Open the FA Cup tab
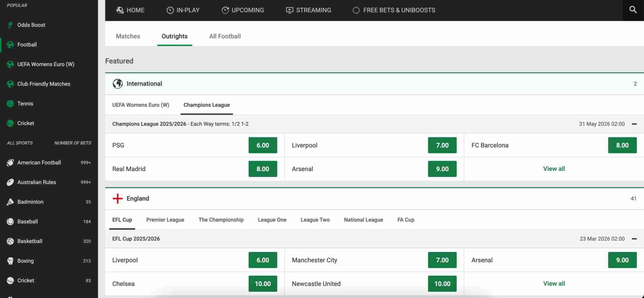Screen dimensions: 644x298 [406, 220]
